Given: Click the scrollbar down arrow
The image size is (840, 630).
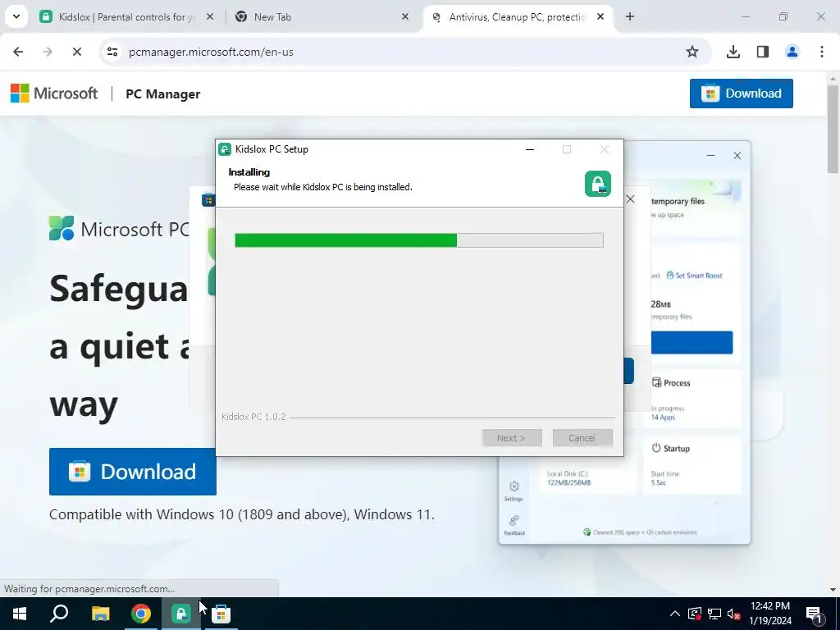Looking at the screenshot, I should [x=833, y=590].
